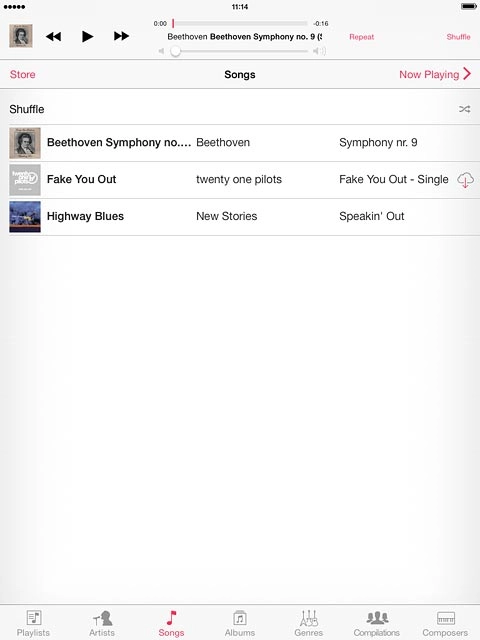
Task: Adjust the volume slider knob
Action: [x=176, y=51]
